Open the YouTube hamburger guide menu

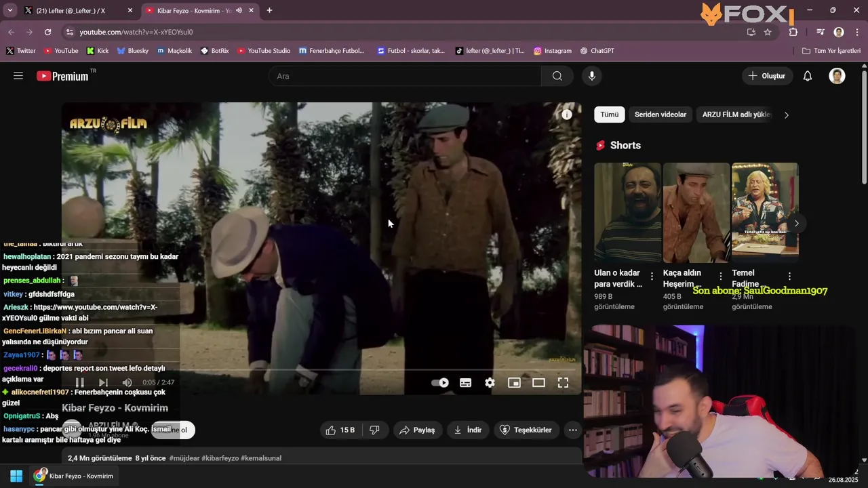pos(18,76)
